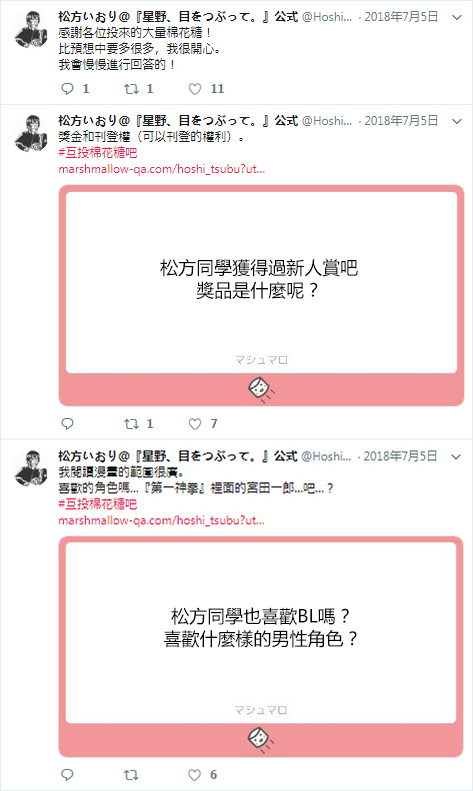Like the first tweet with 11 likes
The height and width of the screenshot is (791, 473).
(x=195, y=89)
